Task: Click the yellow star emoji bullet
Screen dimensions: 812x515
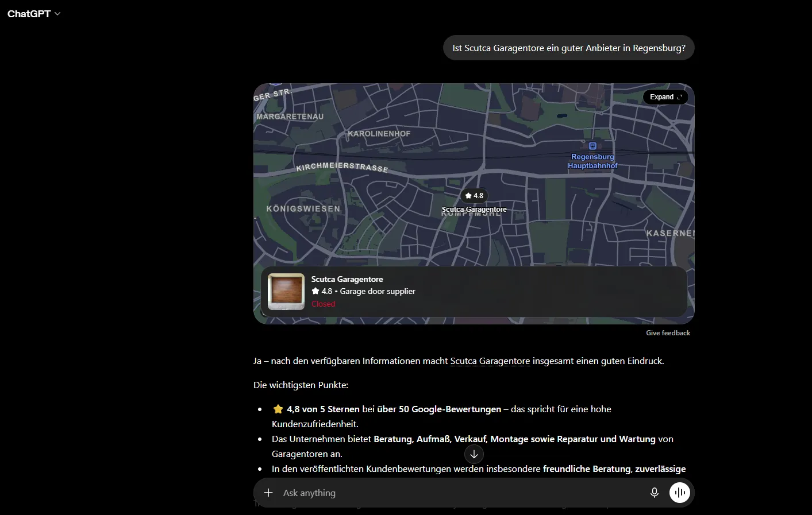Action: 278,409
